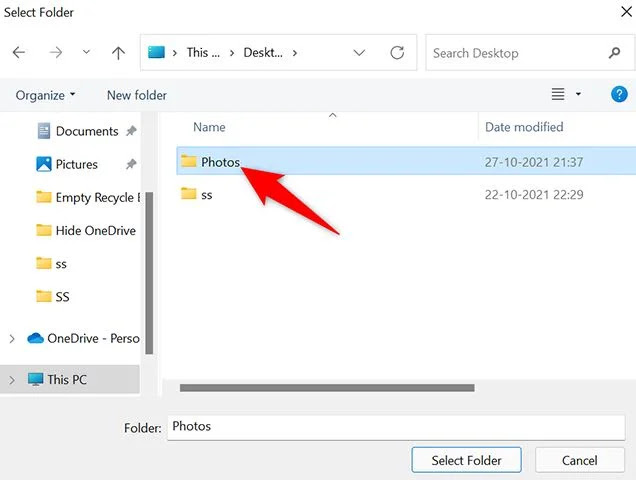Close the Select Folder dialog window

[626, 11]
